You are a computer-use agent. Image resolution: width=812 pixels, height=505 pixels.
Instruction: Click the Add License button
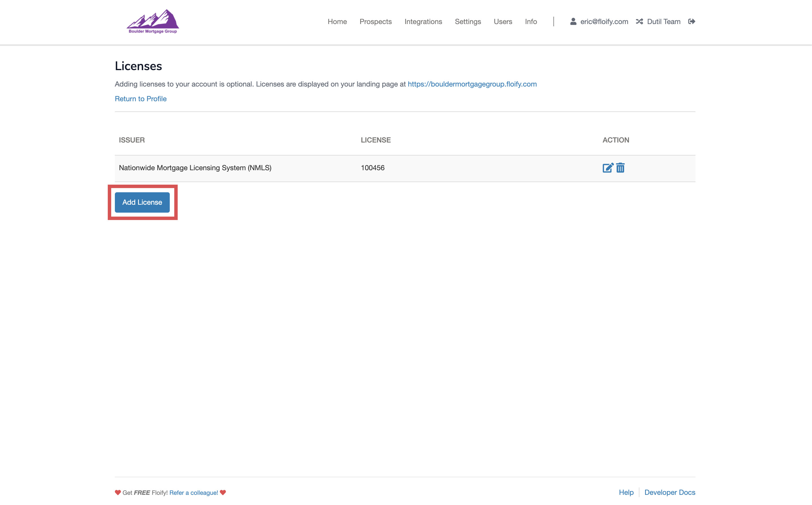142,202
